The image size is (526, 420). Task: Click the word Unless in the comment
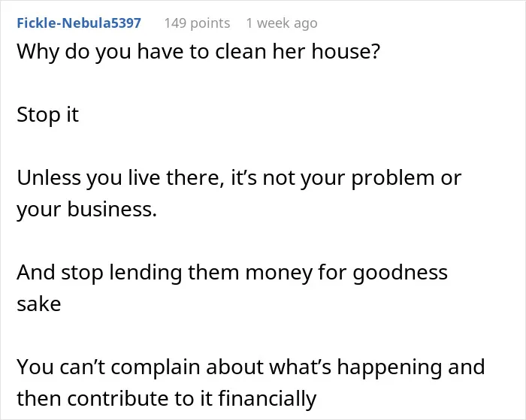pos(49,178)
